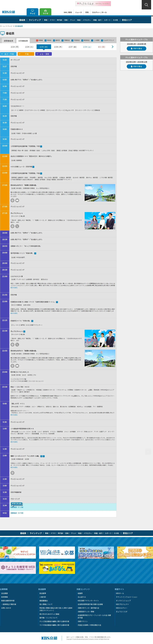Viewport: 153px width, 644px height.
Task: Open ちびっこイングリッシュコンテスト banner
Action: (18, 553)
